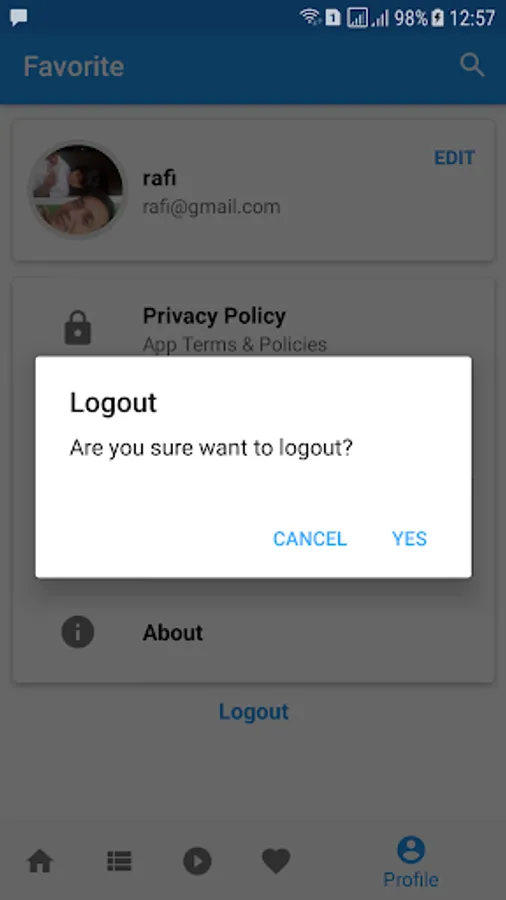Tap the search magnifier icon
The height and width of the screenshot is (900, 506).
coord(472,65)
